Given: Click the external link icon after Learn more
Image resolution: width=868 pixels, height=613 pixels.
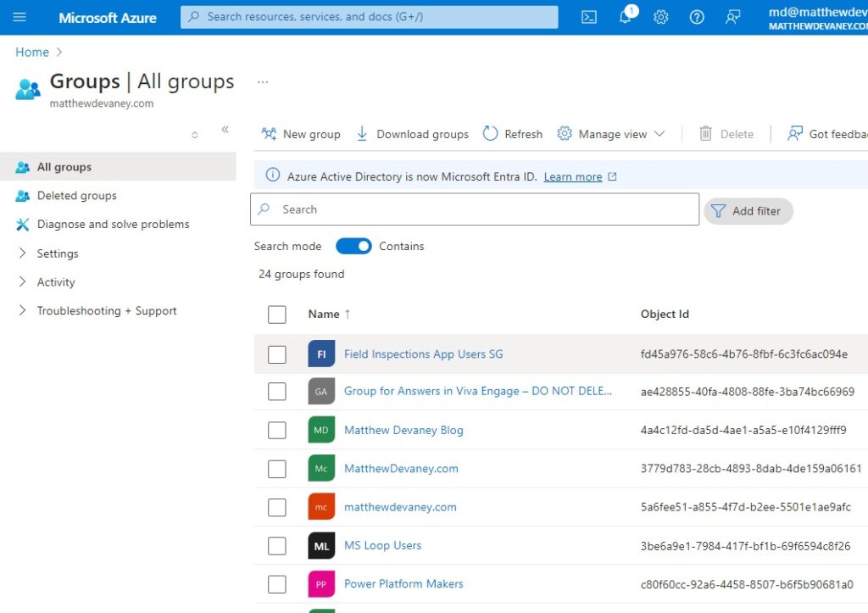Looking at the screenshot, I should point(612,176).
